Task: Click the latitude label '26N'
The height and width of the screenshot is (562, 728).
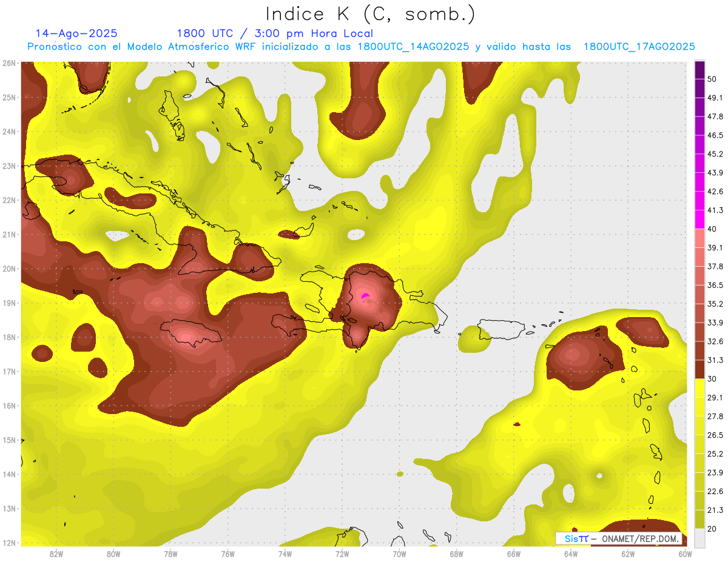Action: coord(9,63)
